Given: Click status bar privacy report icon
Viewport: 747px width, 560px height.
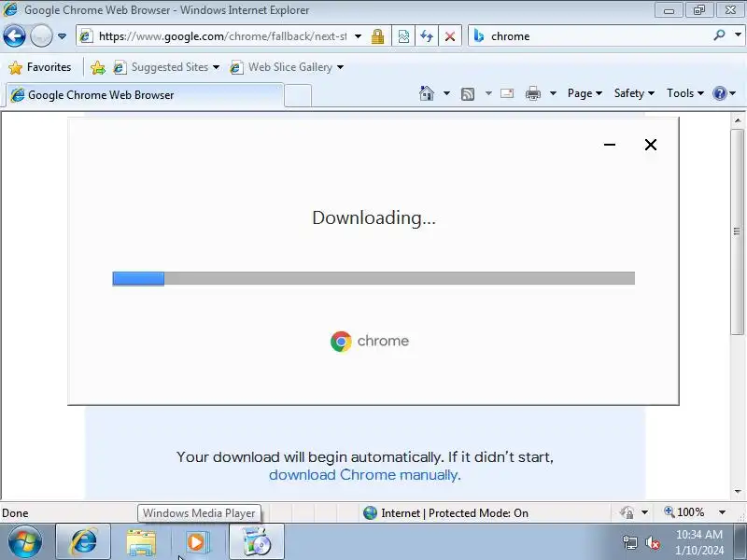Looking at the screenshot, I should [x=627, y=512].
